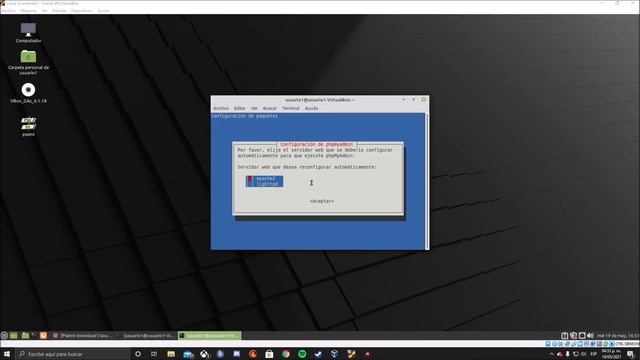Switch to the inactive usuario1 terminal task
The height and width of the screenshot is (360, 640).
(148, 336)
